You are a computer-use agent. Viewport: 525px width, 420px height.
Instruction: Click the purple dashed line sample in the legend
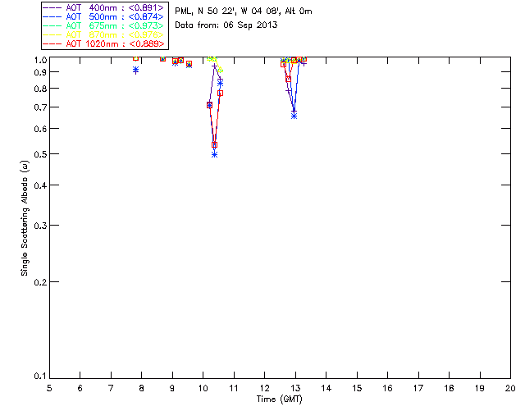point(52,7)
